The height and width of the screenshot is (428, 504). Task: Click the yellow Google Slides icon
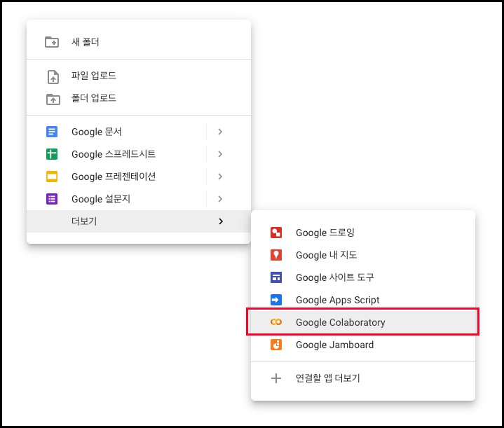tap(52, 177)
